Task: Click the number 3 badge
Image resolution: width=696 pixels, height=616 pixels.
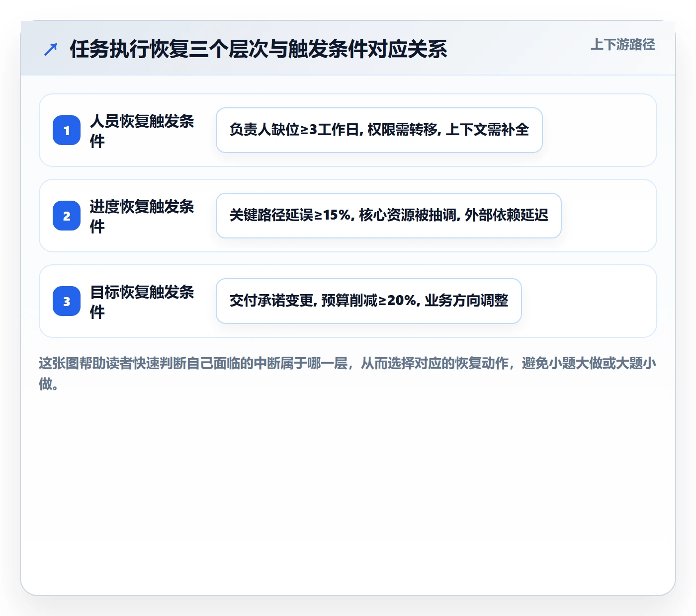Action: [x=67, y=301]
